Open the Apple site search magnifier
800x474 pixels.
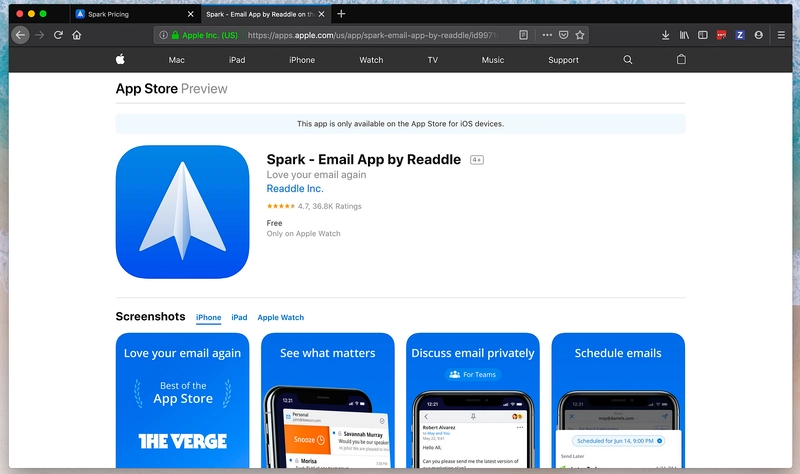click(628, 60)
